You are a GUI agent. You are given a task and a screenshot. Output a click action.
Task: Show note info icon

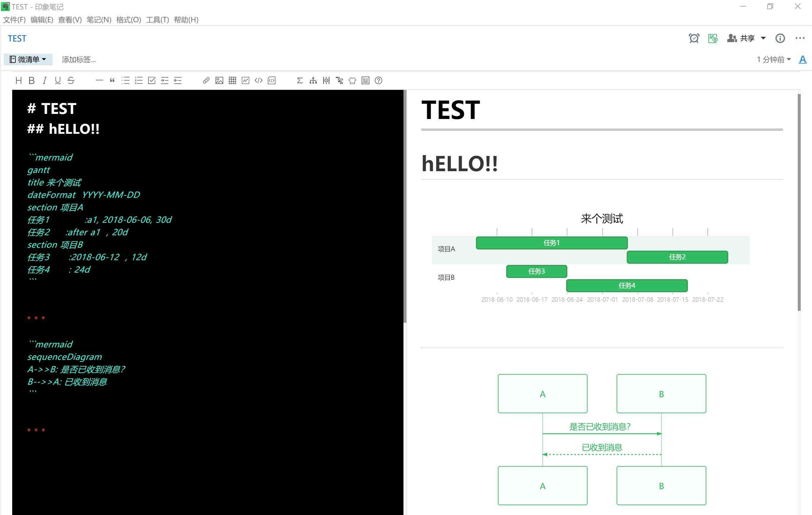(x=780, y=39)
